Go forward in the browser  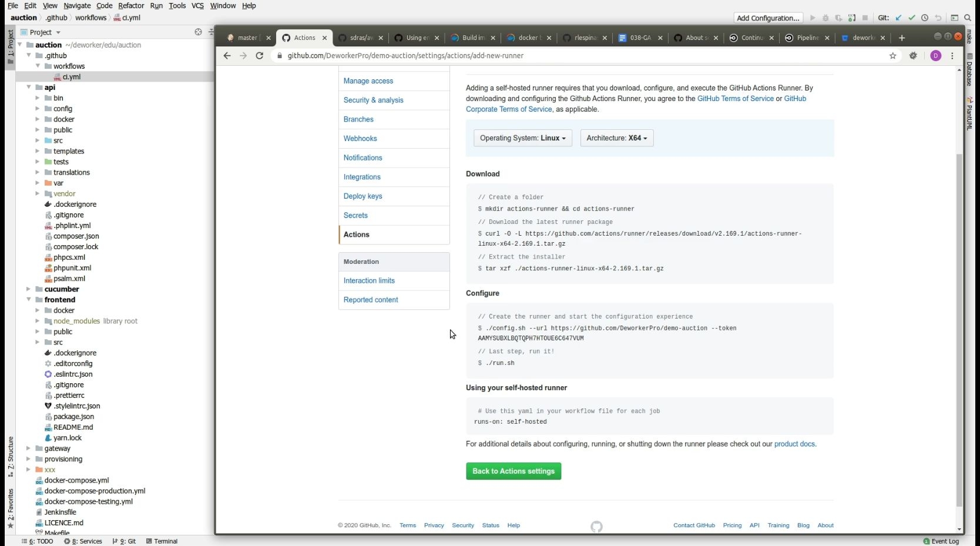pos(243,55)
